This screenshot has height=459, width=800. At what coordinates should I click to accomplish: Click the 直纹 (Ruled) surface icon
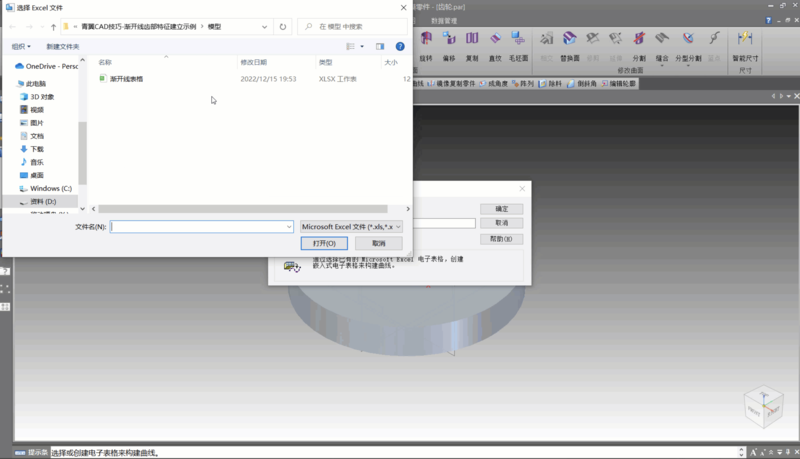tap(495, 42)
